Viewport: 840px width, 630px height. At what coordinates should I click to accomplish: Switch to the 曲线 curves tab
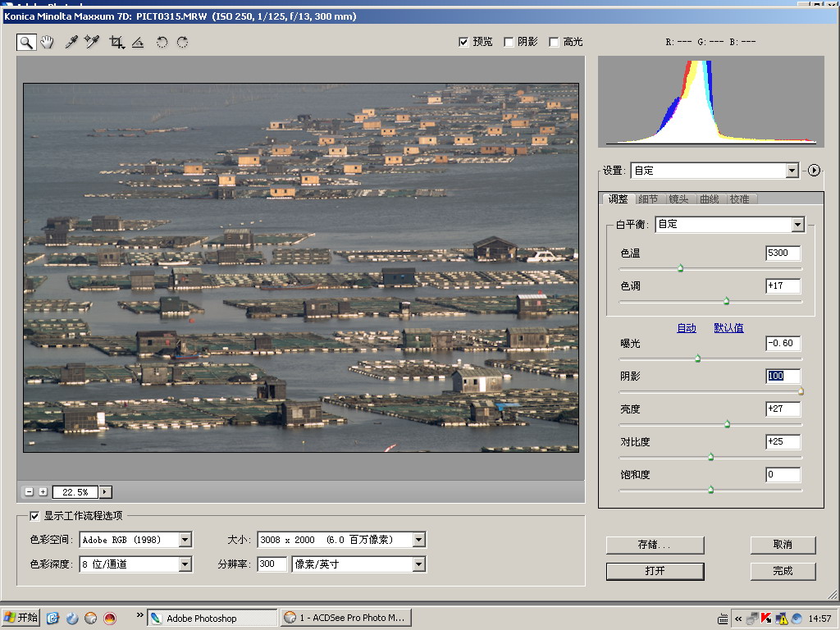(x=709, y=199)
